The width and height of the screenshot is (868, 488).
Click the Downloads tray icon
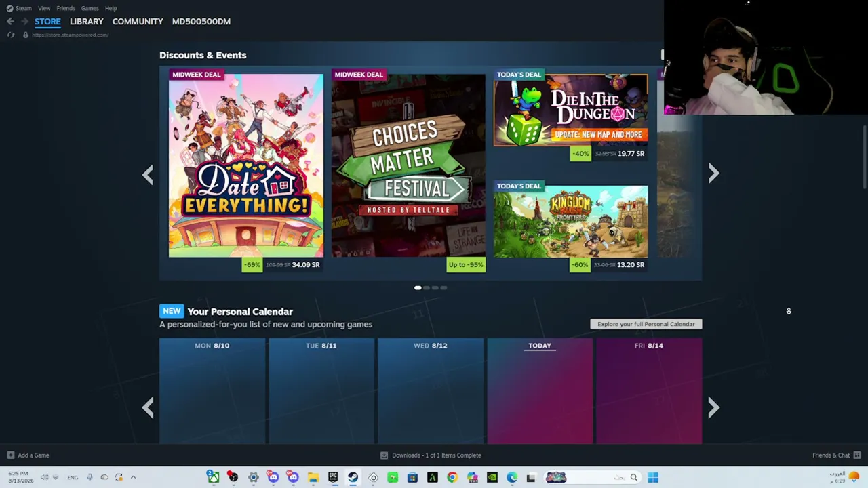[384, 455]
